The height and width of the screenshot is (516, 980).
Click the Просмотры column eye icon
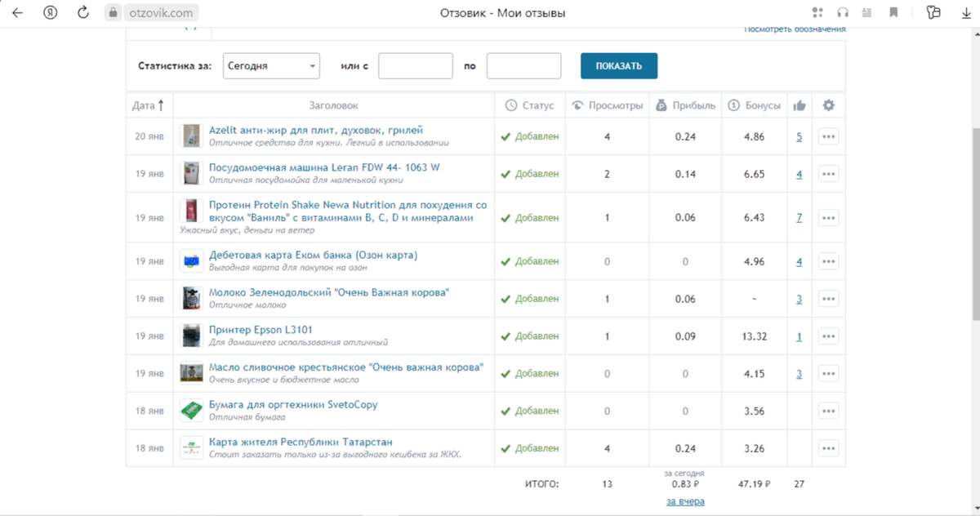pos(578,105)
